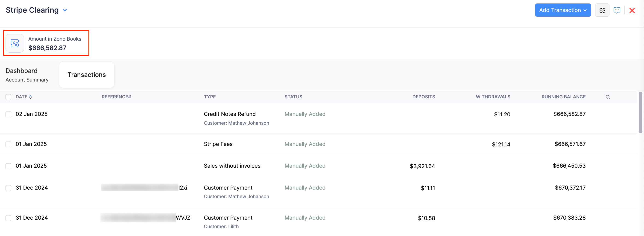
Task: Select the Sales without invoices row checkbox
Action: point(9,166)
